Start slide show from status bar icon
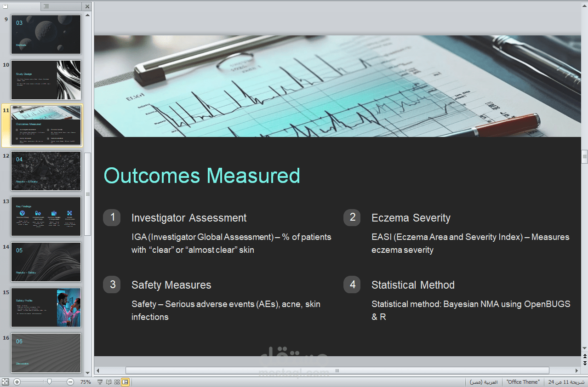Viewport: 588px width, 387px height. tap(100, 382)
